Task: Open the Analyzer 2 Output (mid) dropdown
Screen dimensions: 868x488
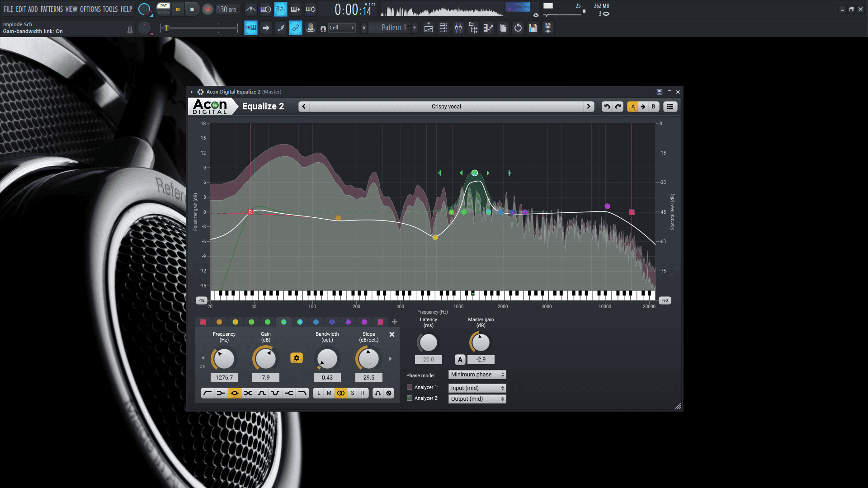Action: [x=477, y=399]
